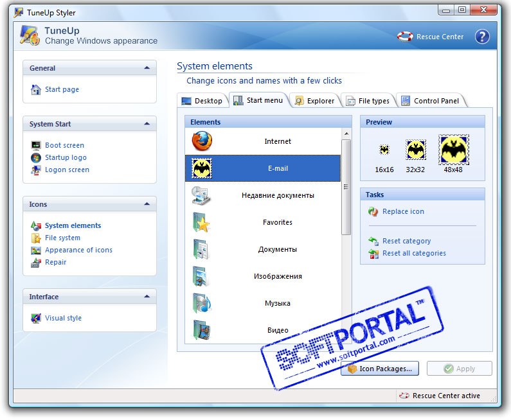The width and height of the screenshot is (511, 420).
Task: Open the Rescue Center link in header
Action: [x=440, y=37]
